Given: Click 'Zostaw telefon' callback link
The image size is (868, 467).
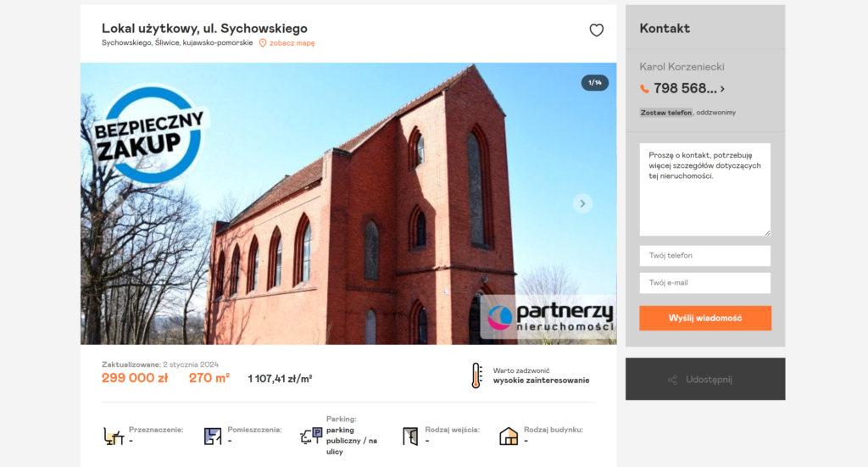Looking at the screenshot, I should coord(666,113).
